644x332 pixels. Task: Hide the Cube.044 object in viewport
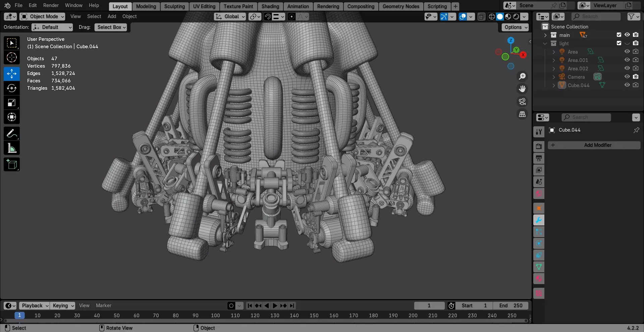coord(627,85)
